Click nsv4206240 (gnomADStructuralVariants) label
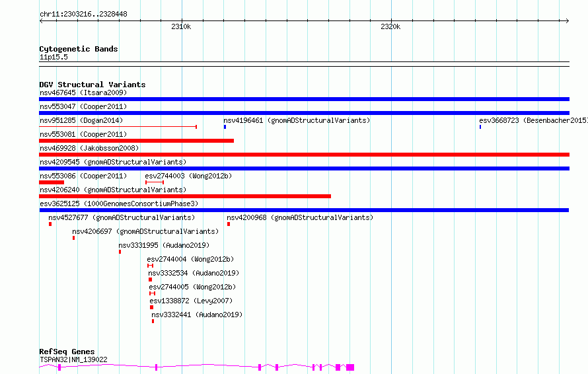The image size is (588, 374). (113, 190)
